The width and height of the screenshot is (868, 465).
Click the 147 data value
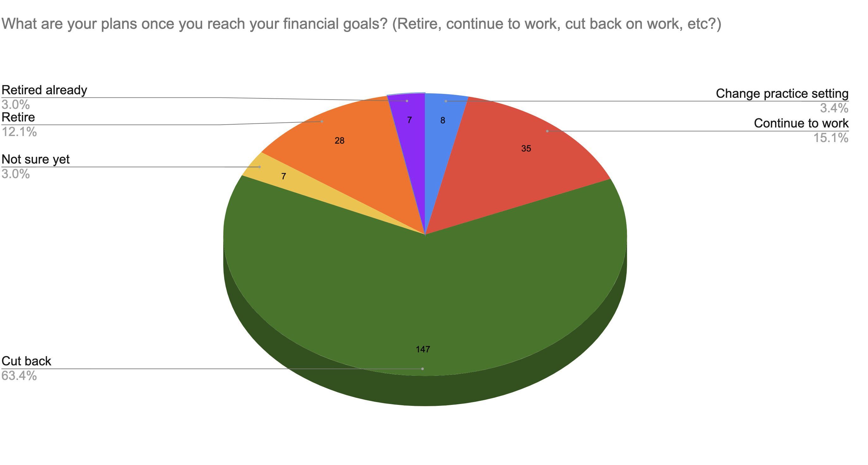pyautogui.click(x=423, y=350)
